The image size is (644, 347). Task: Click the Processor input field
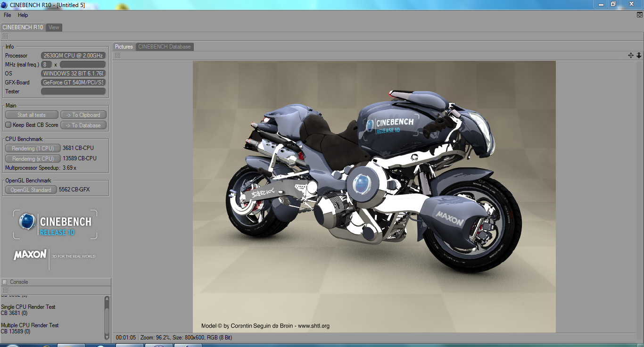coord(73,56)
